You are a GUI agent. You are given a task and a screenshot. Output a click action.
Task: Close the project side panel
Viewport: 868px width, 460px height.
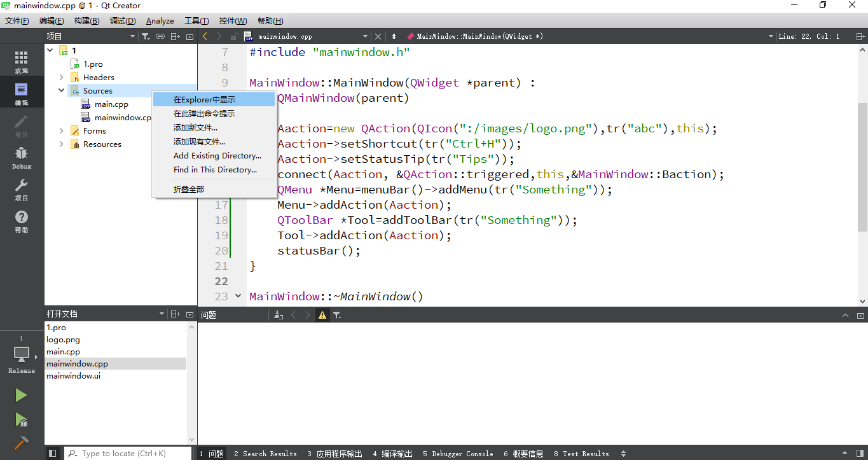(x=189, y=36)
